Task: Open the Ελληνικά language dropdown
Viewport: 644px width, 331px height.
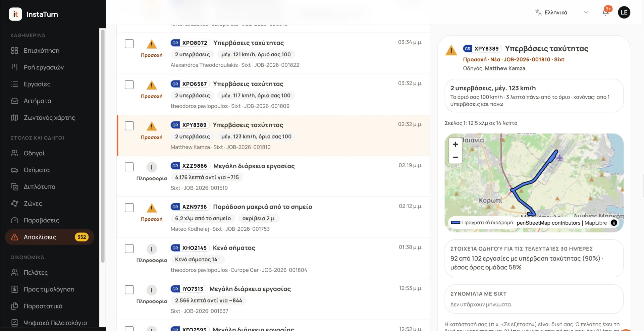Action: click(562, 12)
